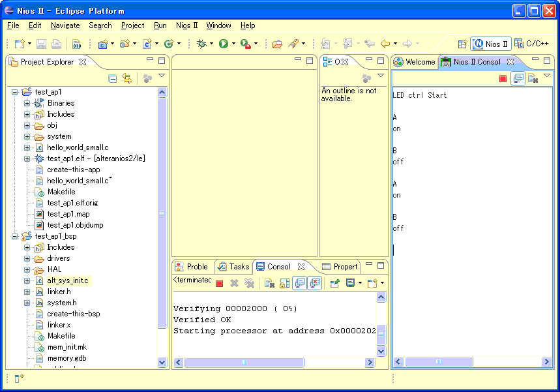Switch to the Nios II perspective button
This screenshot has width=560, height=392.
pyautogui.click(x=491, y=44)
